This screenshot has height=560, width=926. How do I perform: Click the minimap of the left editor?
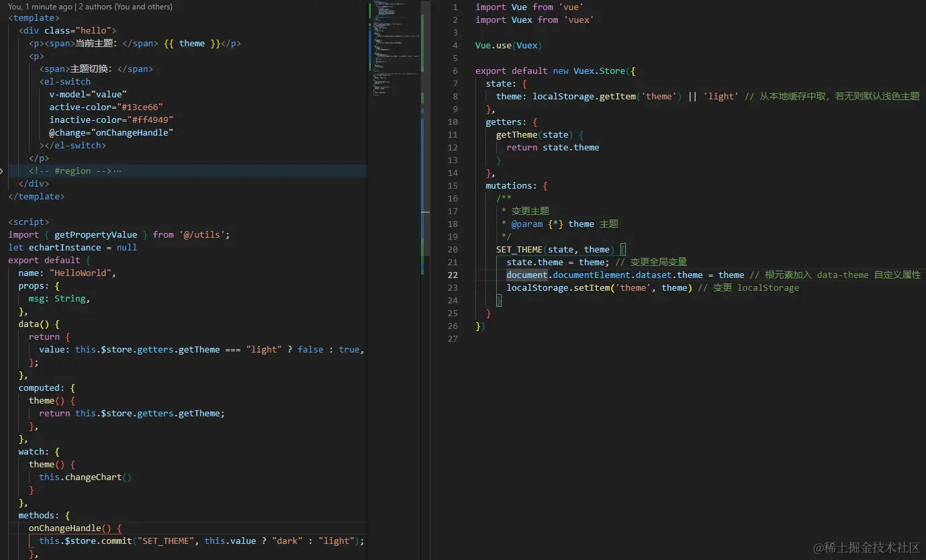tap(394, 48)
